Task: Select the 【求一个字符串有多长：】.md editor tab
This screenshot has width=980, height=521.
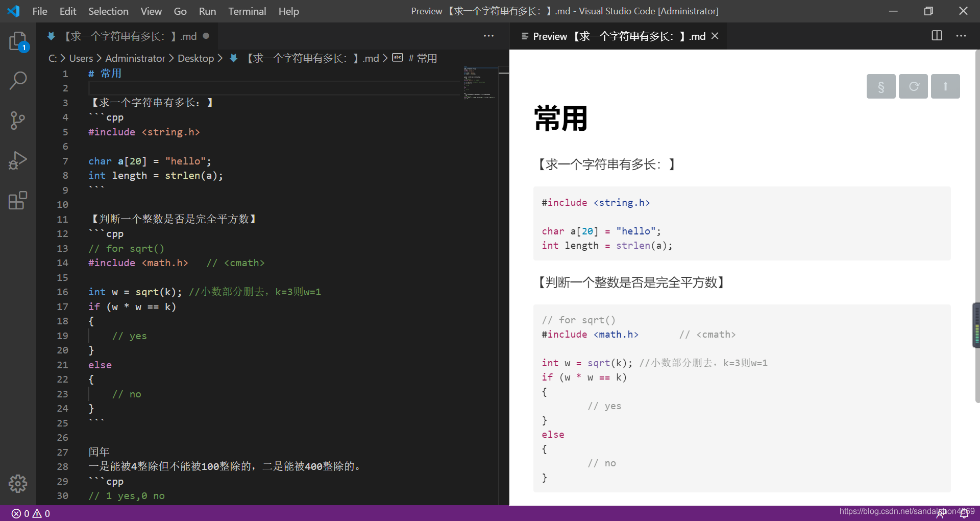Action: pyautogui.click(x=128, y=36)
